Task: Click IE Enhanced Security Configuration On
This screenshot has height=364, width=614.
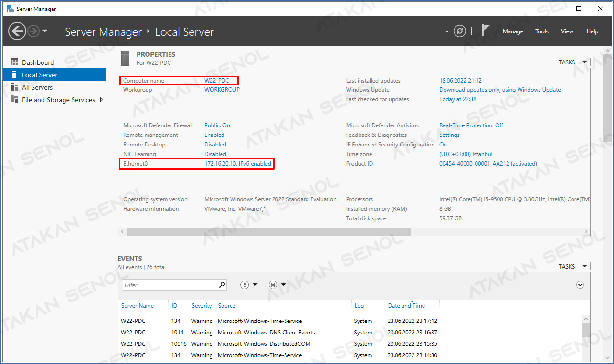Action: click(x=443, y=145)
